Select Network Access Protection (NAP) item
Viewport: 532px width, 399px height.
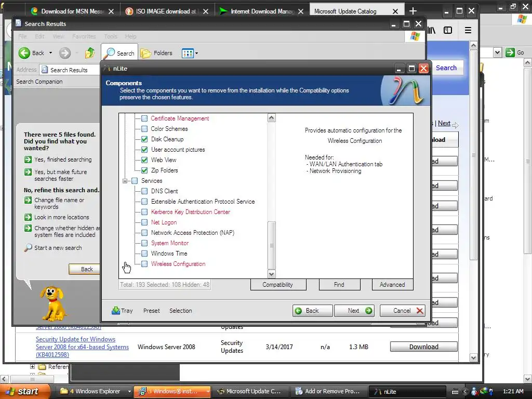[x=193, y=233]
